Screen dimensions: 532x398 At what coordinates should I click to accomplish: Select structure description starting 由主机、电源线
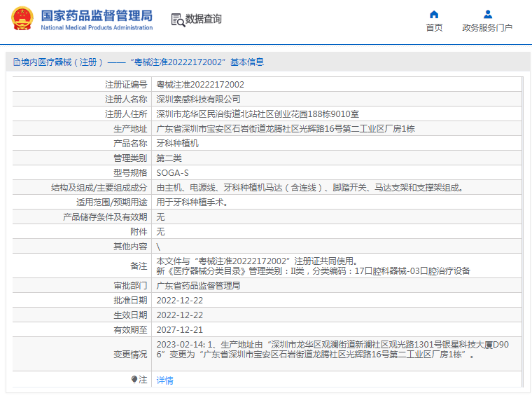click(x=310, y=188)
